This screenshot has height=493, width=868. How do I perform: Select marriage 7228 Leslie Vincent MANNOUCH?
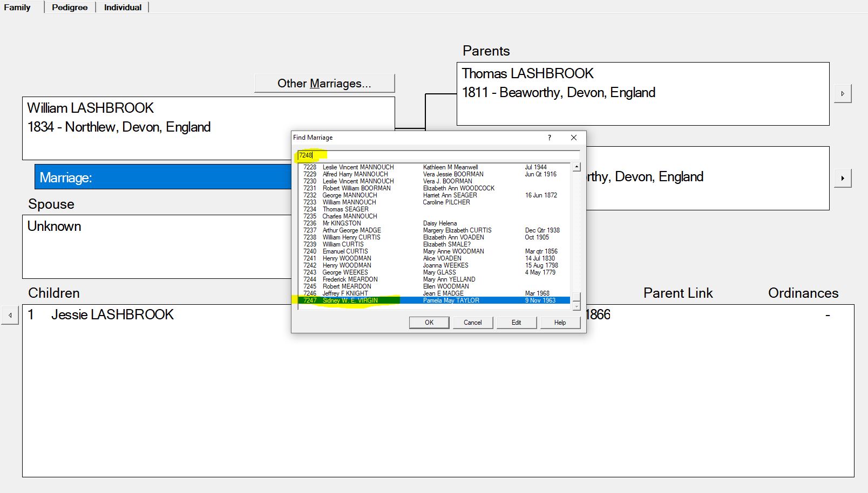[434, 167]
